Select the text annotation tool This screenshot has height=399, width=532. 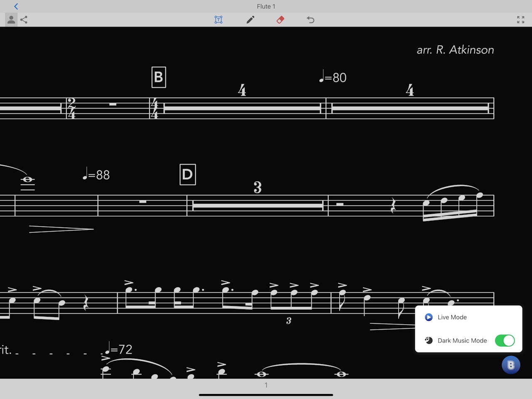218,20
